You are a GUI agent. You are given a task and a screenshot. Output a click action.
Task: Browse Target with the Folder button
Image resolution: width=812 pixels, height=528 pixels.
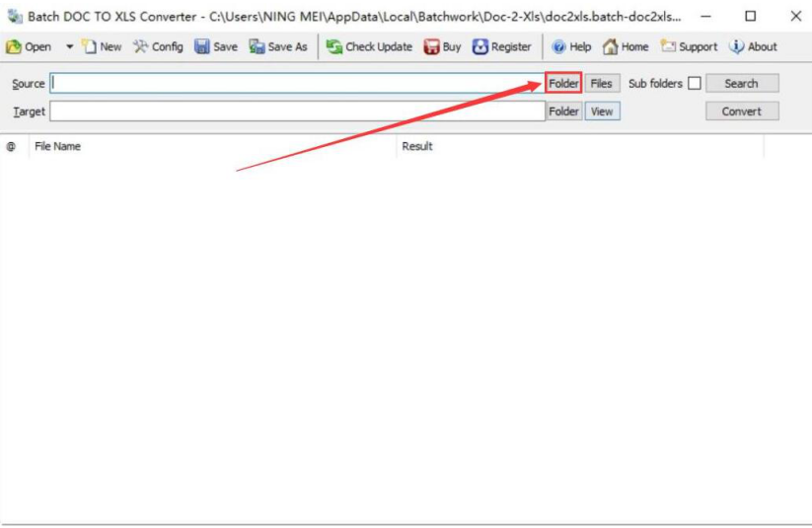pyautogui.click(x=563, y=112)
